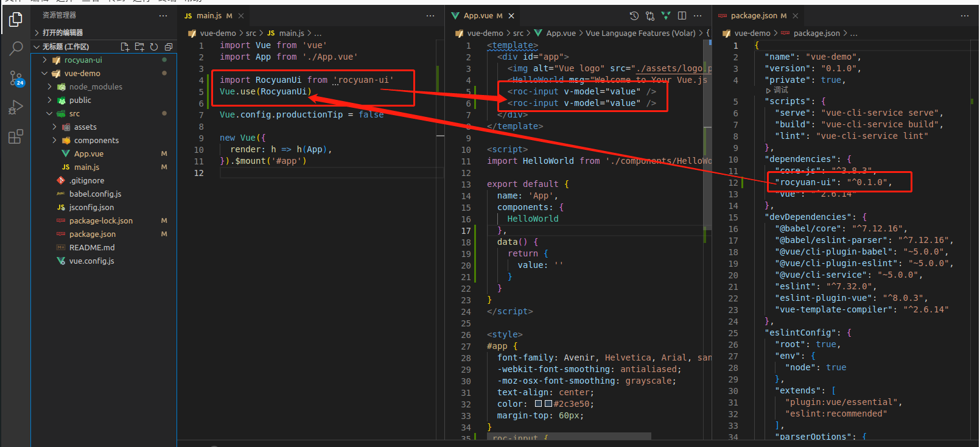
Task: Open more actions in main.js editor group
Action: click(x=430, y=16)
